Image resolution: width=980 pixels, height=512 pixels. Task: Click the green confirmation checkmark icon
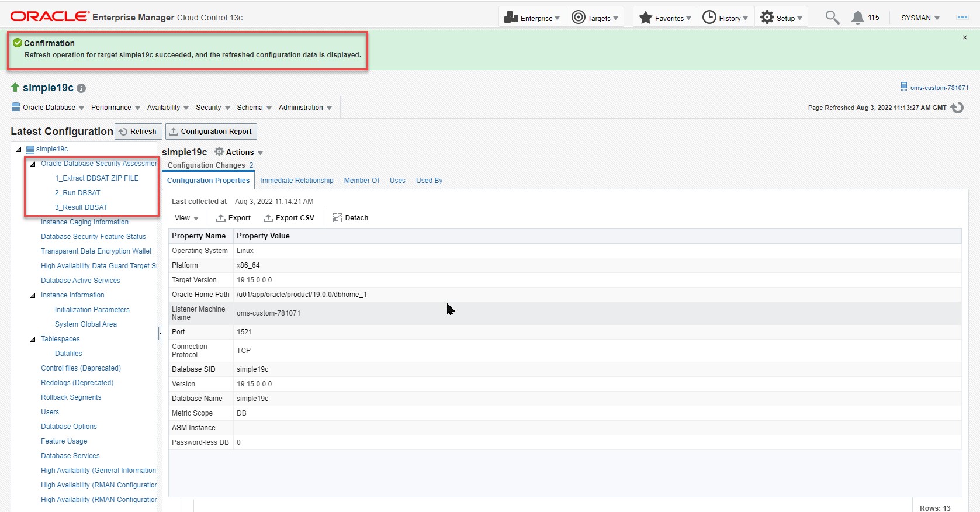click(18, 43)
